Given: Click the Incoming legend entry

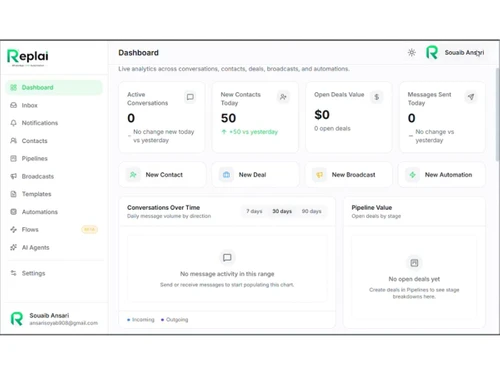Looking at the screenshot, I should tap(141, 320).
